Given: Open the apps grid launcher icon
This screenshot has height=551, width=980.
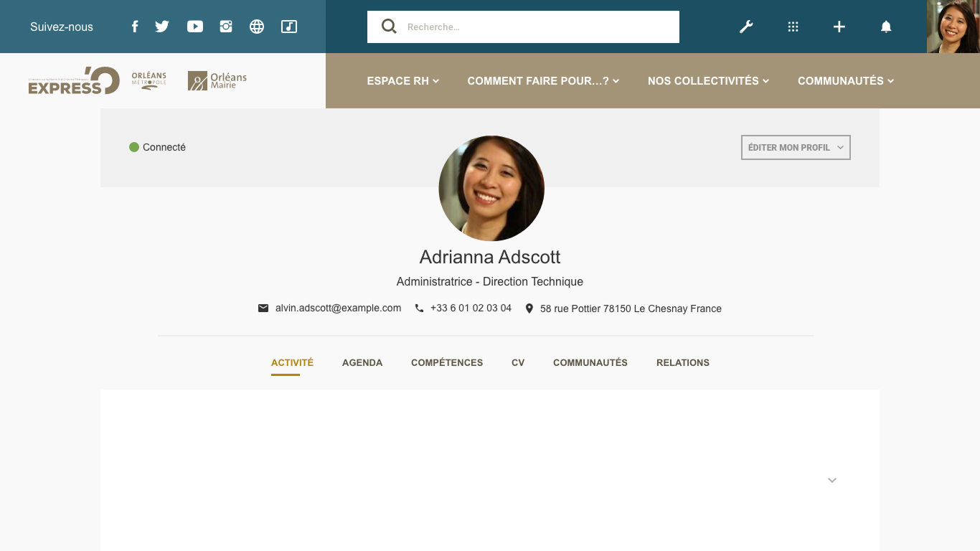Looking at the screenshot, I should tap(793, 27).
